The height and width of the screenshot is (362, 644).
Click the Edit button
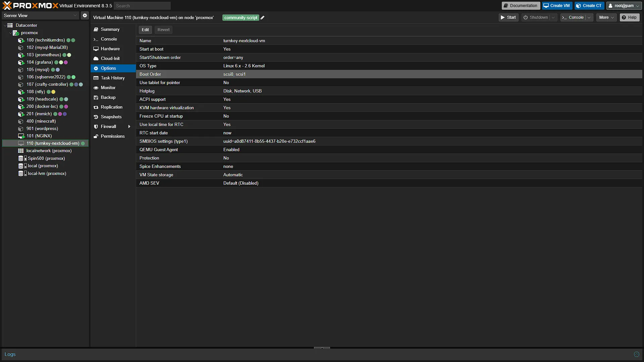(x=145, y=30)
